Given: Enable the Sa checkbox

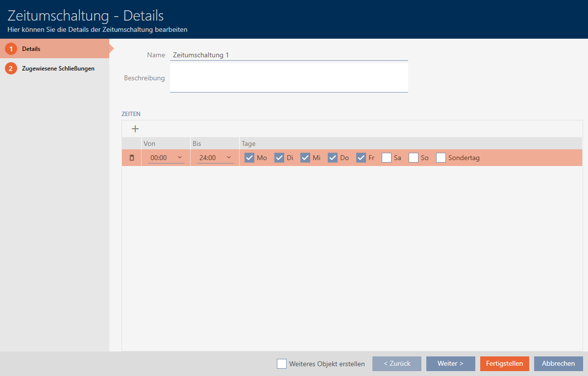Looking at the screenshot, I should click(x=387, y=158).
